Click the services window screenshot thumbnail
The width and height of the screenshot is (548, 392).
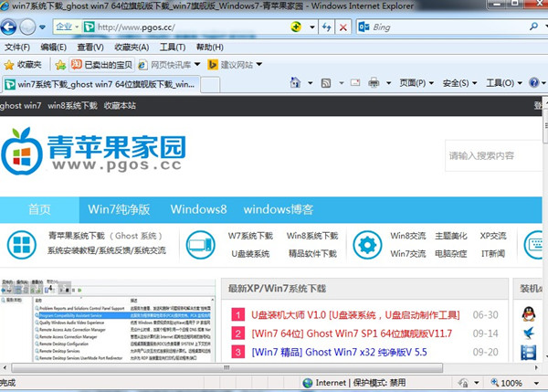point(108,320)
